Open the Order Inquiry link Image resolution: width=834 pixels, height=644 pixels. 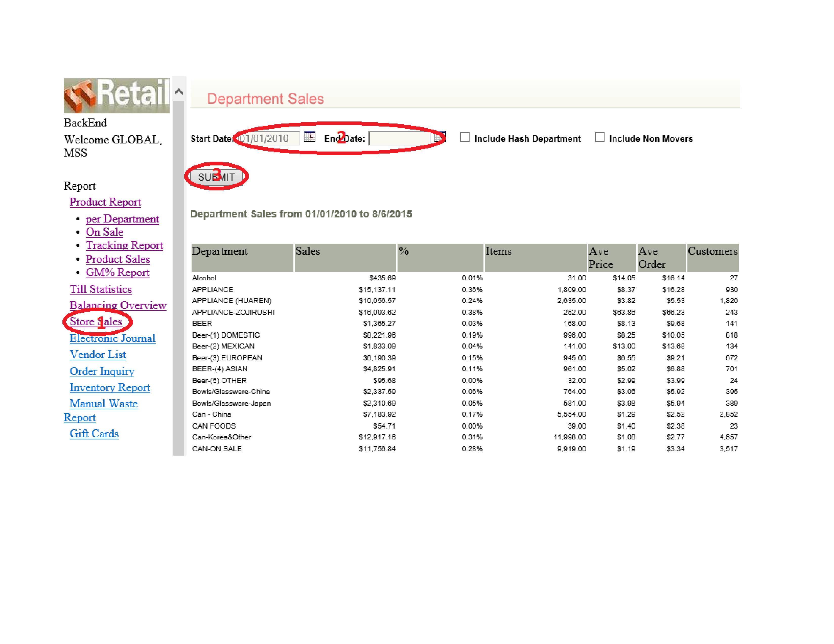click(x=102, y=371)
